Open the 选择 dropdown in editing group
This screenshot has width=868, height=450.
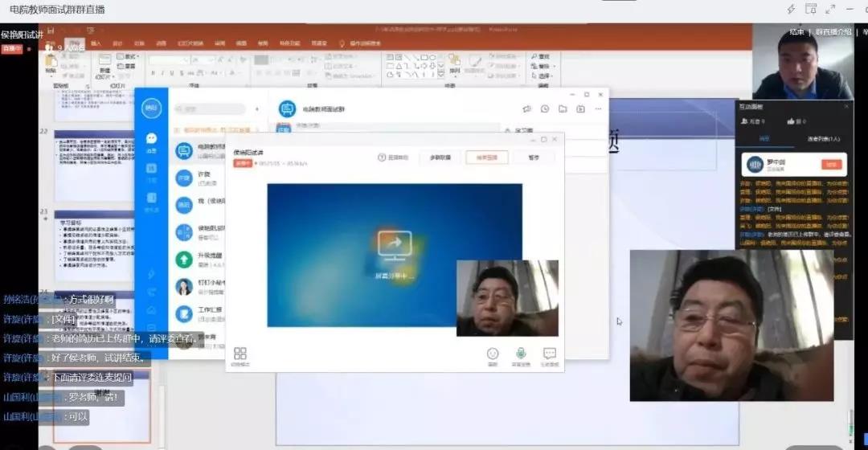tap(543, 76)
